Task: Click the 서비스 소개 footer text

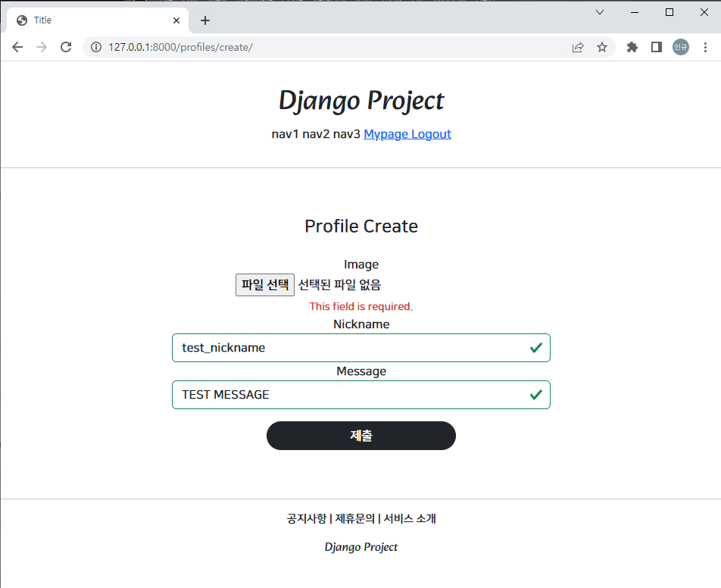Action: point(410,518)
